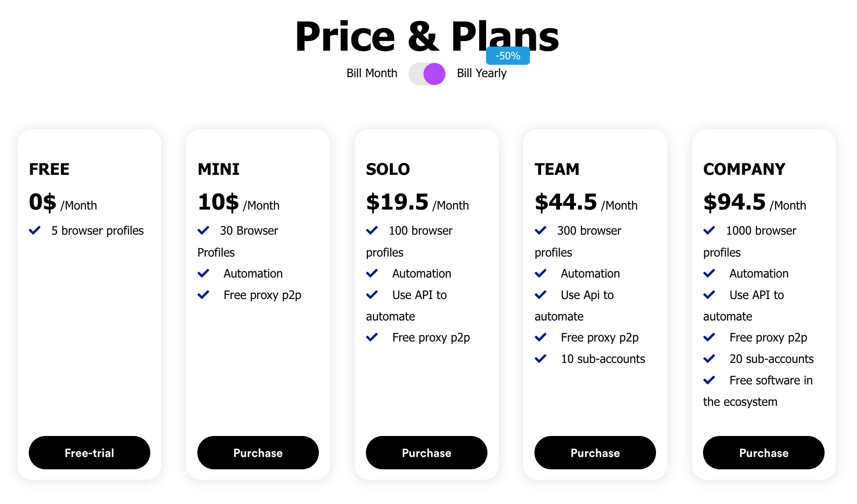Click SOLO plan Automation checkmark
This screenshot has width=857, height=504.
point(372,273)
